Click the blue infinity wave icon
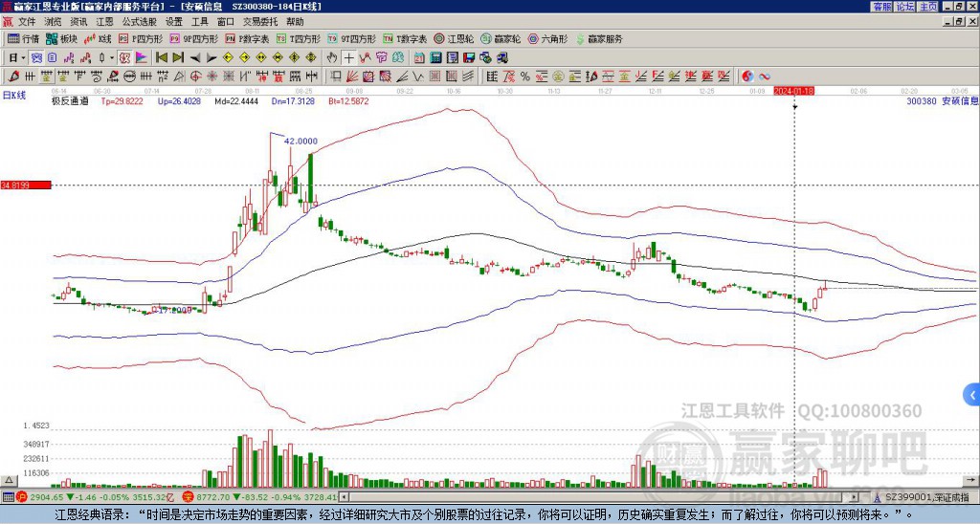Image resolution: width=980 pixels, height=524 pixels. 765,76
